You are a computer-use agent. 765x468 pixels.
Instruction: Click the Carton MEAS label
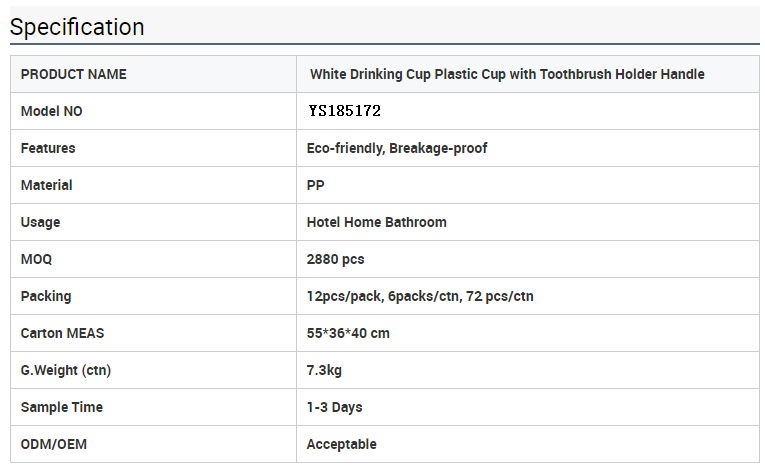tap(62, 333)
